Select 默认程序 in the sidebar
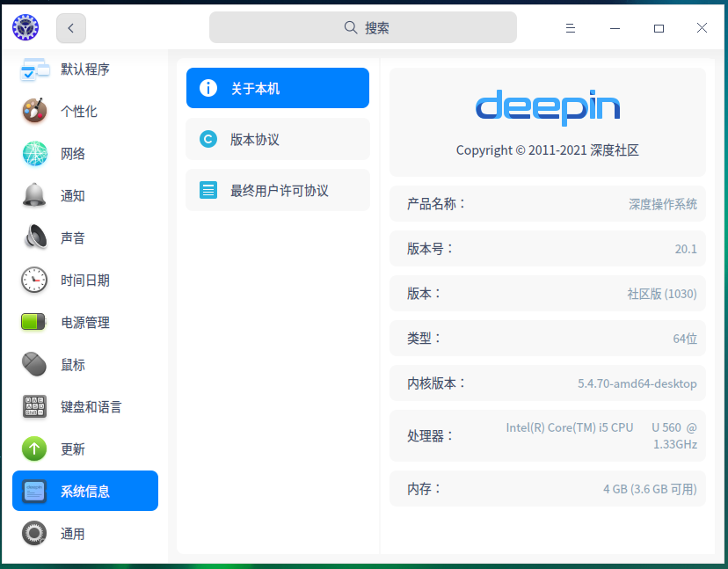 (85, 69)
